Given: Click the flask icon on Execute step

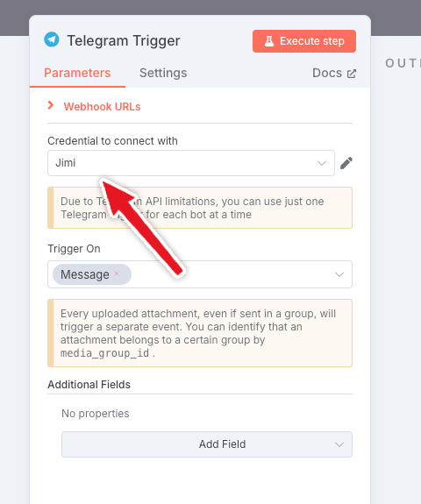Looking at the screenshot, I should [x=269, y=41].
